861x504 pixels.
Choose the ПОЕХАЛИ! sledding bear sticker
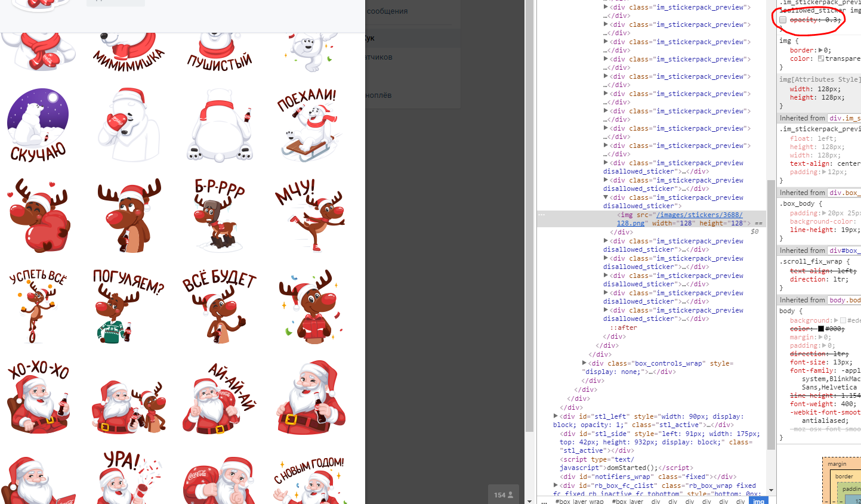tap(308, 125)
